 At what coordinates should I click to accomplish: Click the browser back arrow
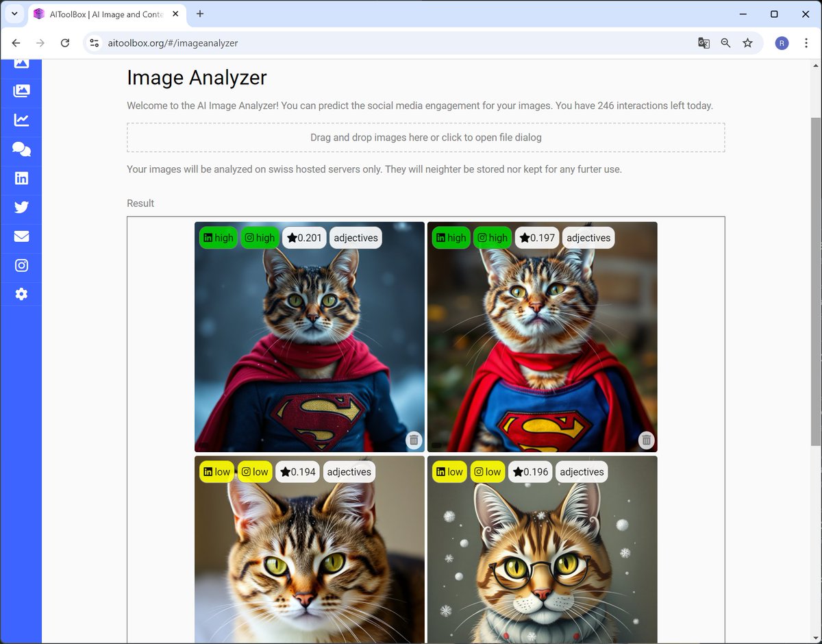point(16,42)
